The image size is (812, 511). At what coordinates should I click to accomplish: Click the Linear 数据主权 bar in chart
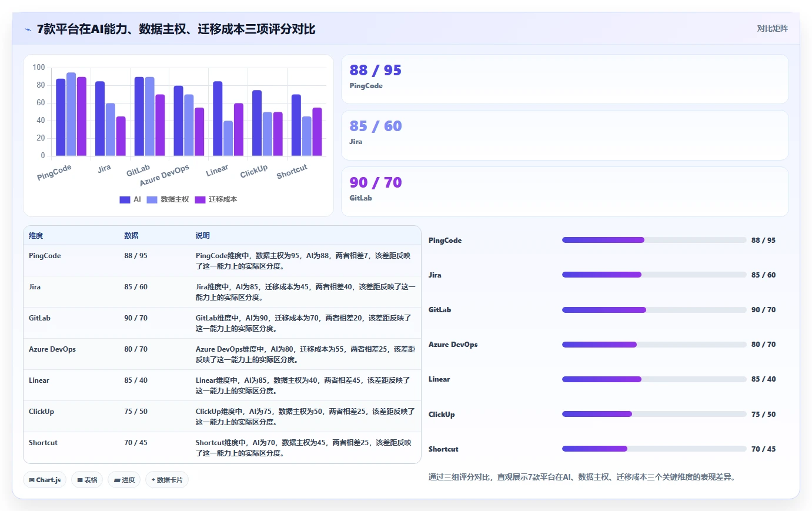pyautogui.click(x=228, y=138)
